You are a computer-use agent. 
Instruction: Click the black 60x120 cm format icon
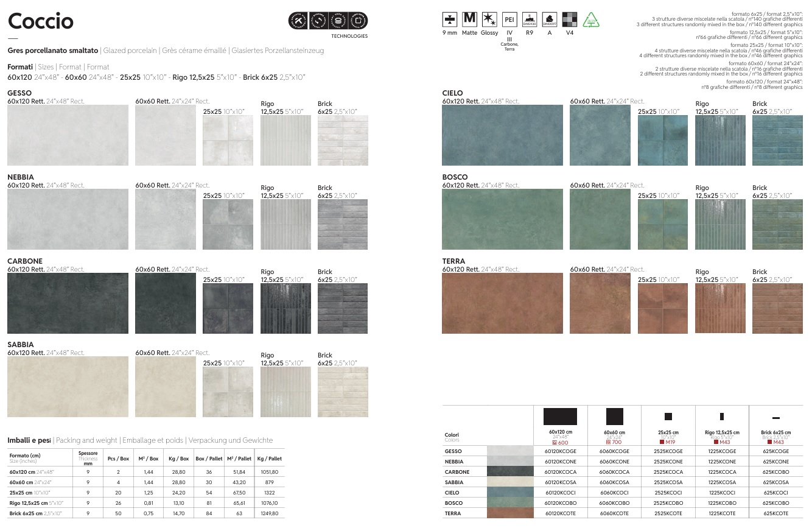[x=560, y=417]
